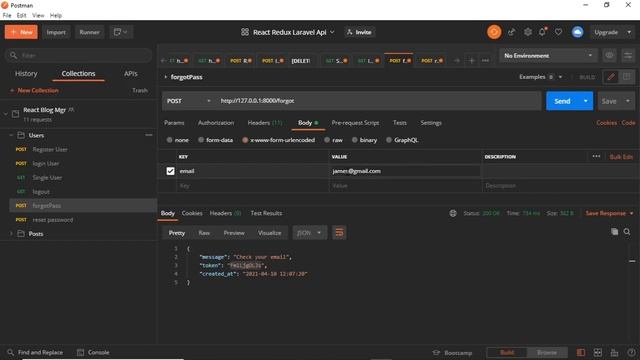This screenshot has width=640, height=360.
Task: Open the notifications bell icon
Action: pos(542,32)
